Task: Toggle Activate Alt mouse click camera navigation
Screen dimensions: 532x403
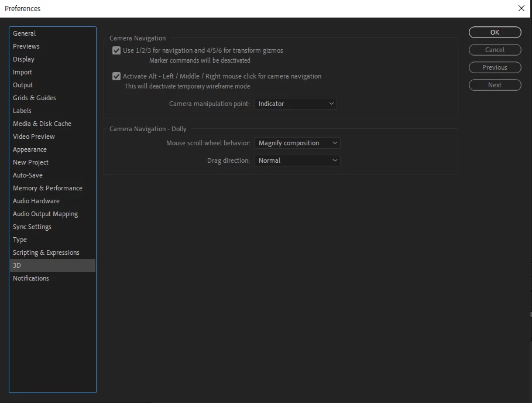Action: coord(116,76)
